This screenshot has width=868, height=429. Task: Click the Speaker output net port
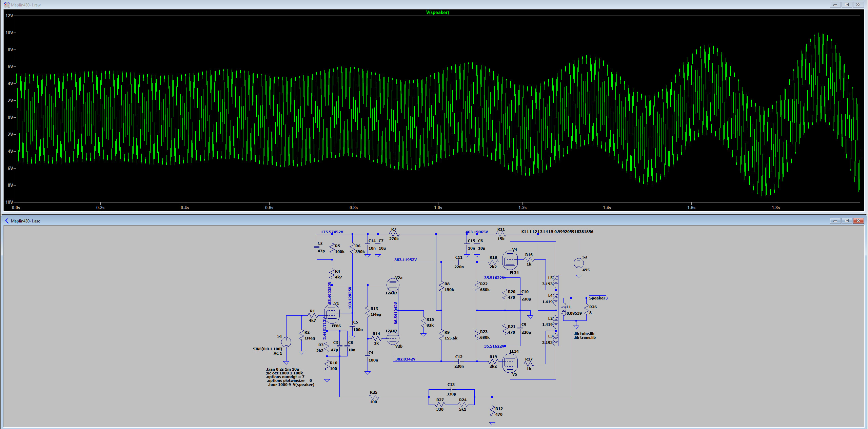tap(598, 298)
